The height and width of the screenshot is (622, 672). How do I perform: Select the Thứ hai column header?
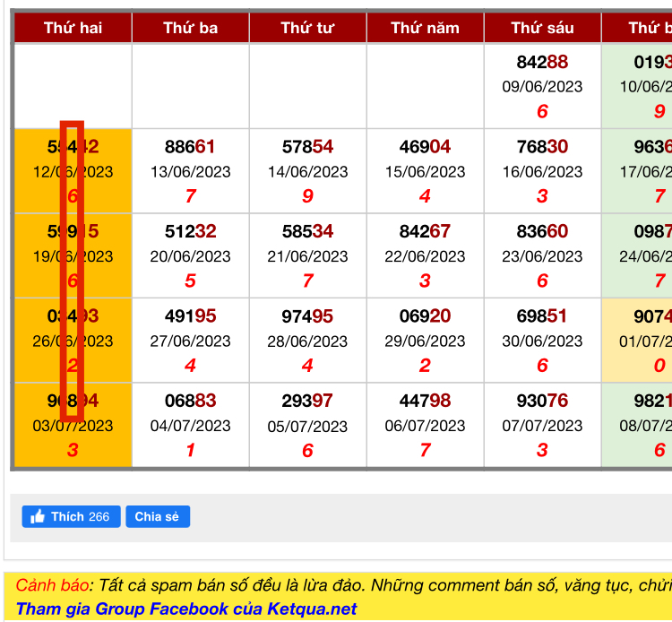click(73, 28)
